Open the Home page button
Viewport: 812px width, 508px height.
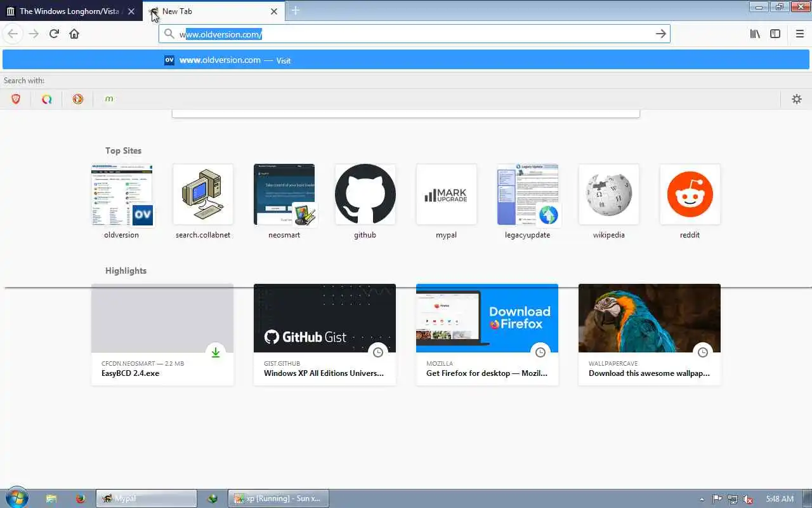point(74,34)
